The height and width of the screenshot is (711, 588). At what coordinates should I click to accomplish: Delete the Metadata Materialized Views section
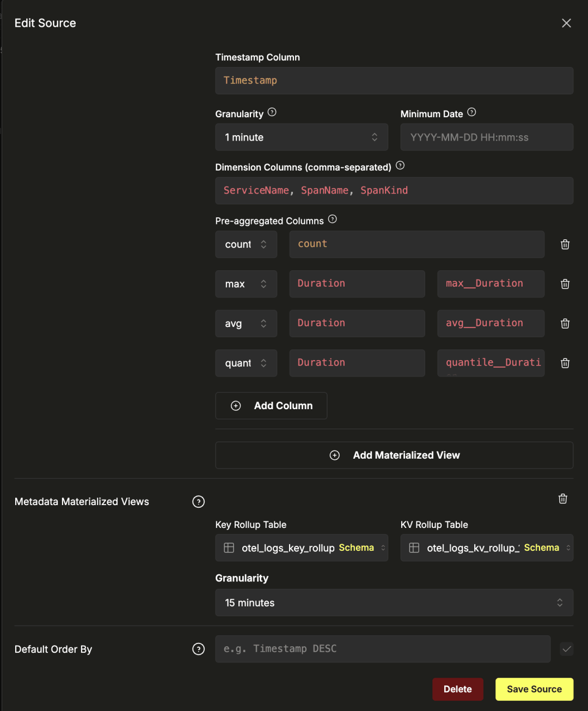pyautogui.click(x=563, y=499)
